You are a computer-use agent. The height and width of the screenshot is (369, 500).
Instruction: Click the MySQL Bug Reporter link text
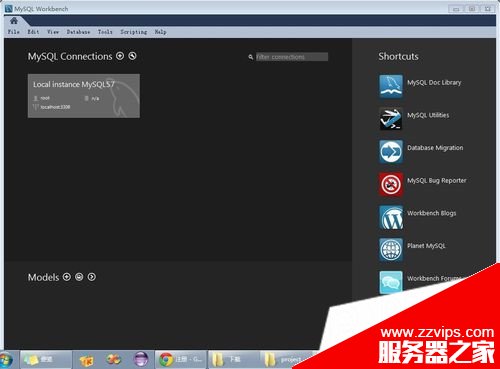437,180
